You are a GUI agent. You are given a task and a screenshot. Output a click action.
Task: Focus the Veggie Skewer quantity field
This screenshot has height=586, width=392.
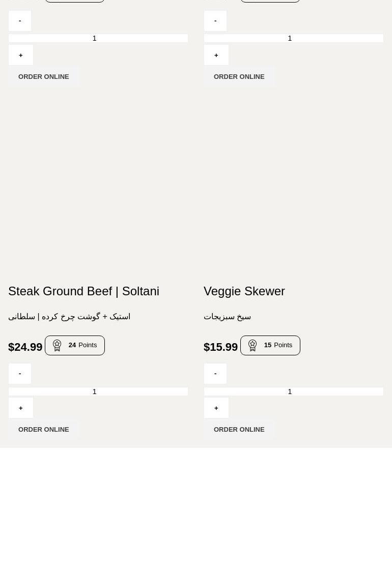click(294, 392)
